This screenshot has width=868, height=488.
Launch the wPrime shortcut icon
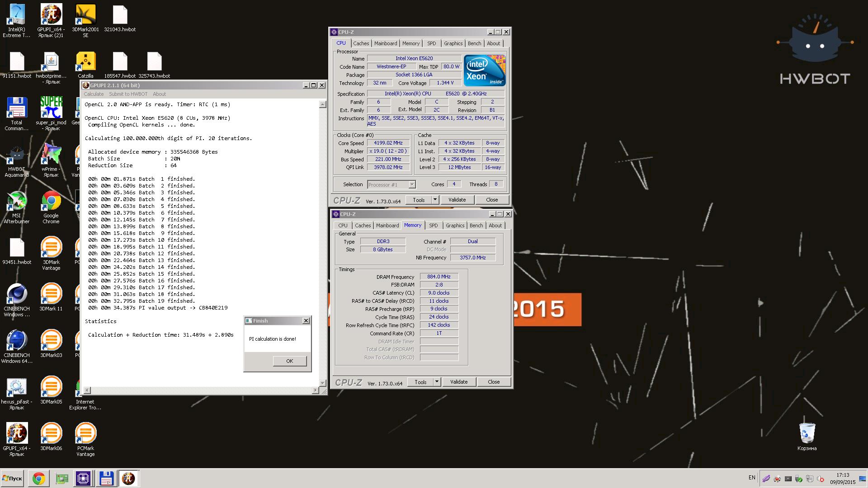coord(51,161)
